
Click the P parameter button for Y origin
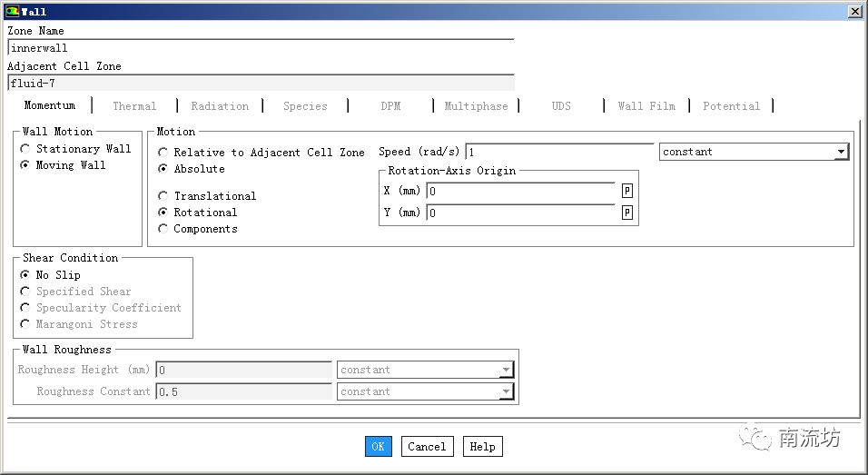pos(626,213)
